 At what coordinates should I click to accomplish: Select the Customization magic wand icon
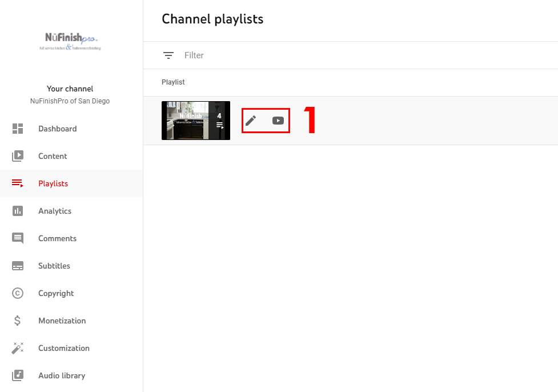click(x=18, y=348)
